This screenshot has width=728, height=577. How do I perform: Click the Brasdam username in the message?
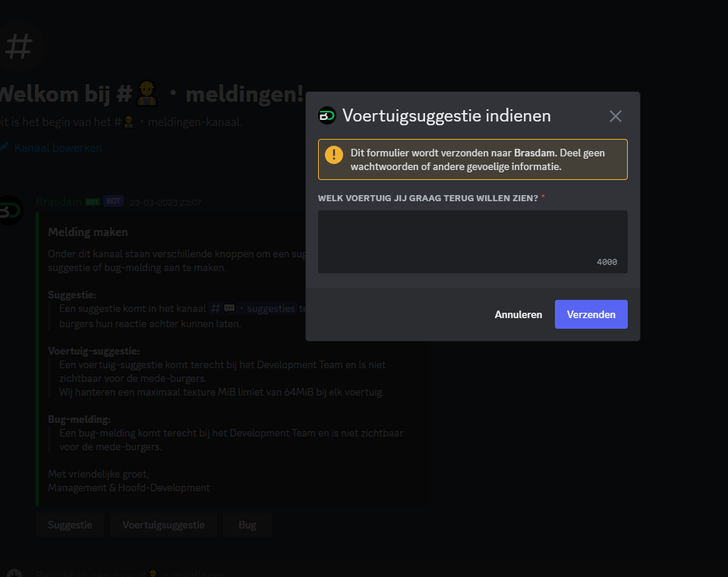[x=58, y=202]
